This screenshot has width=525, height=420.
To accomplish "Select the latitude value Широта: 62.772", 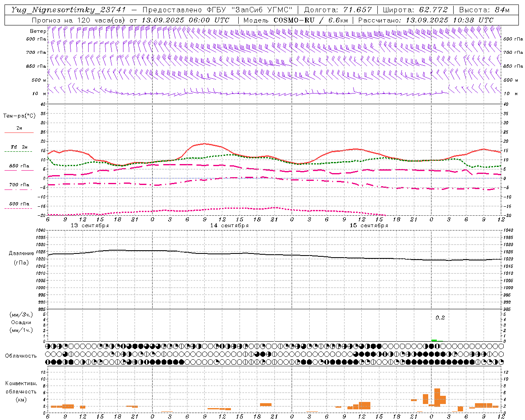I will pyautogui.click(x=416, y=10).
